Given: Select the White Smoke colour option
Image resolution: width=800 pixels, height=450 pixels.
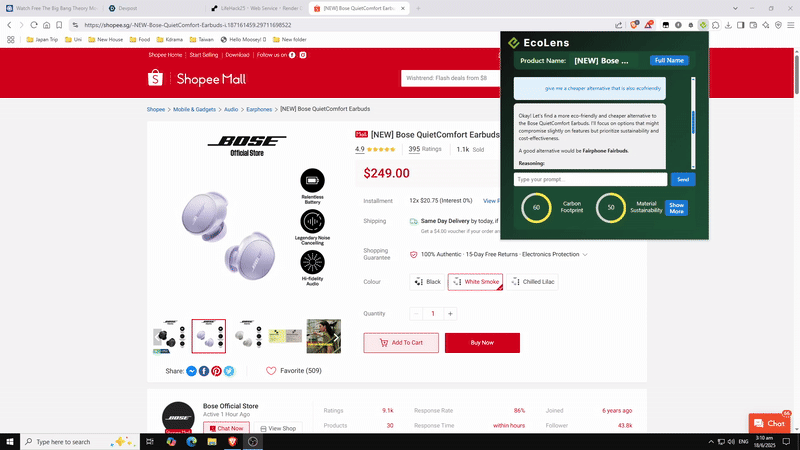Looking at the screenshot, I should click(476, 282).
